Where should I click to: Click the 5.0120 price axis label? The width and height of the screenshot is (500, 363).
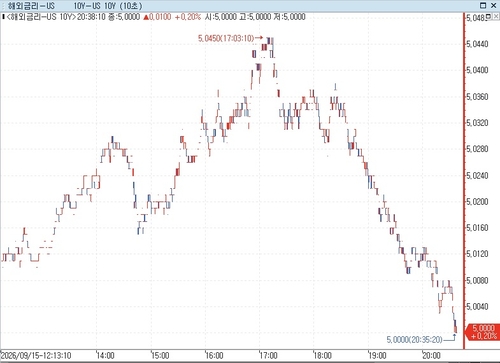[477, 254]
